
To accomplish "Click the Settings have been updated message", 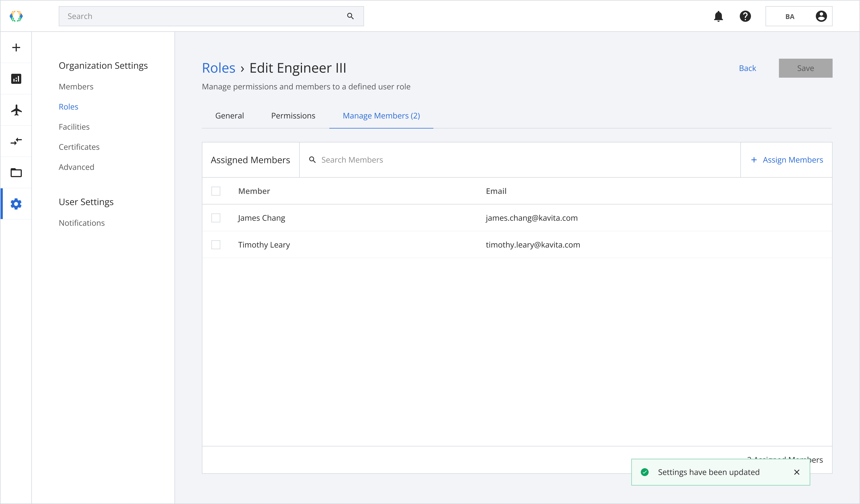I will point(708,472).
